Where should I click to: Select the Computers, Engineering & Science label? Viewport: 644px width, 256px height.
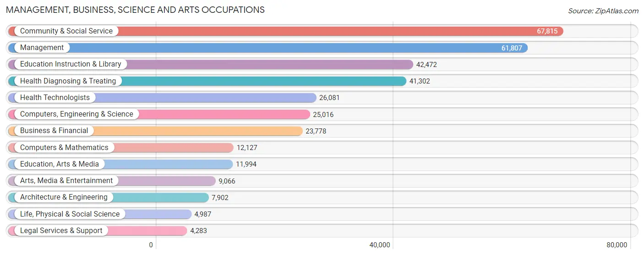(76, 114)
